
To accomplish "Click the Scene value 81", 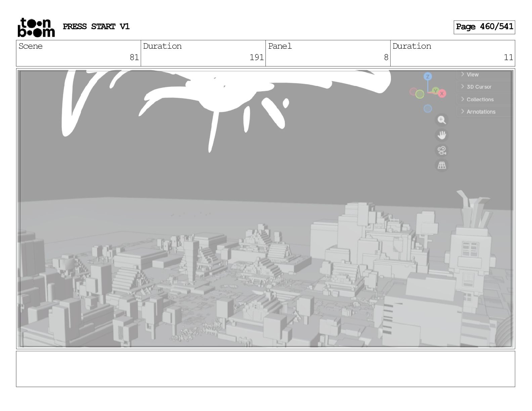I will 134,57.
